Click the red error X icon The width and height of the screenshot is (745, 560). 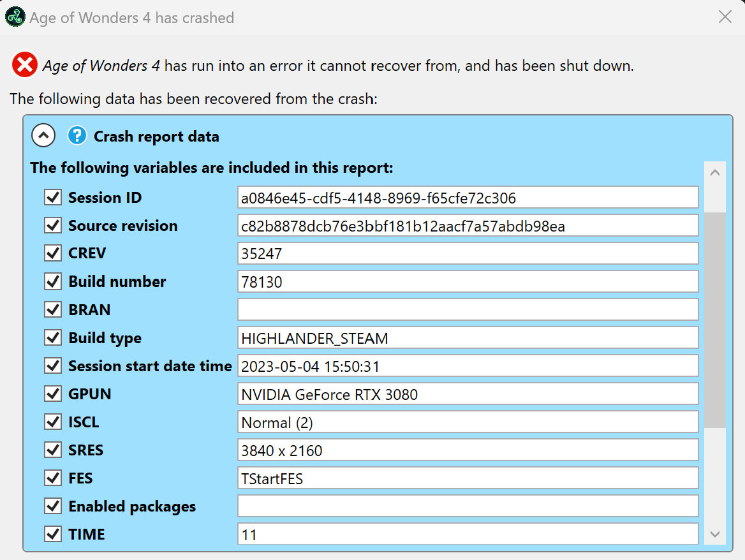[24, 64]
